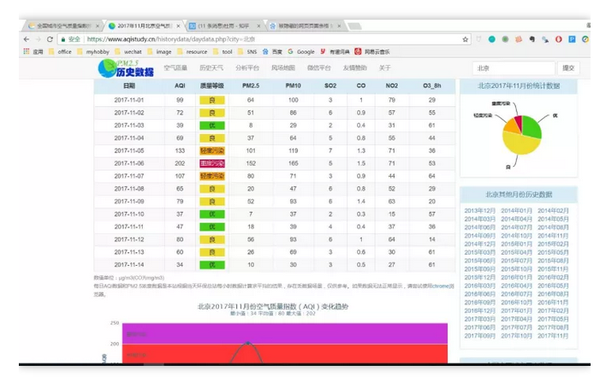Open the 分析平台 navigation menu item
The height and width of the screenshot is (377, 600).
247,68
